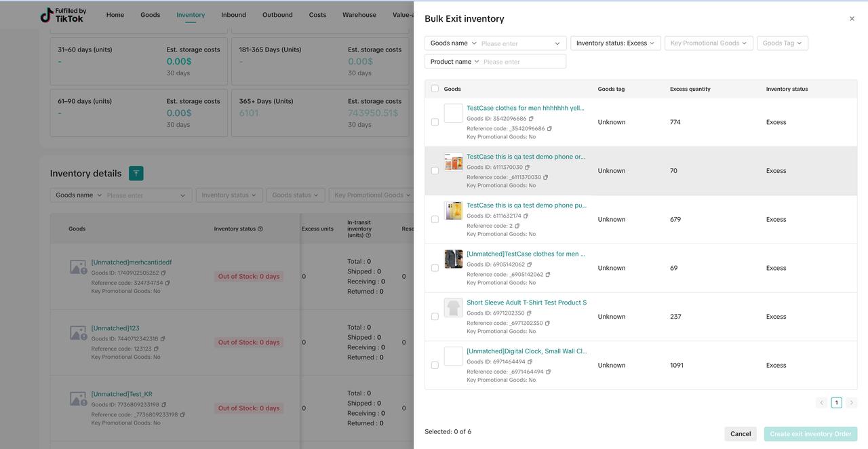Toggle select-all checkbox in Goods header
Image resolution: width=868 pixels, height=449 pixels.
pyautogui.click(x=435, y=89)
